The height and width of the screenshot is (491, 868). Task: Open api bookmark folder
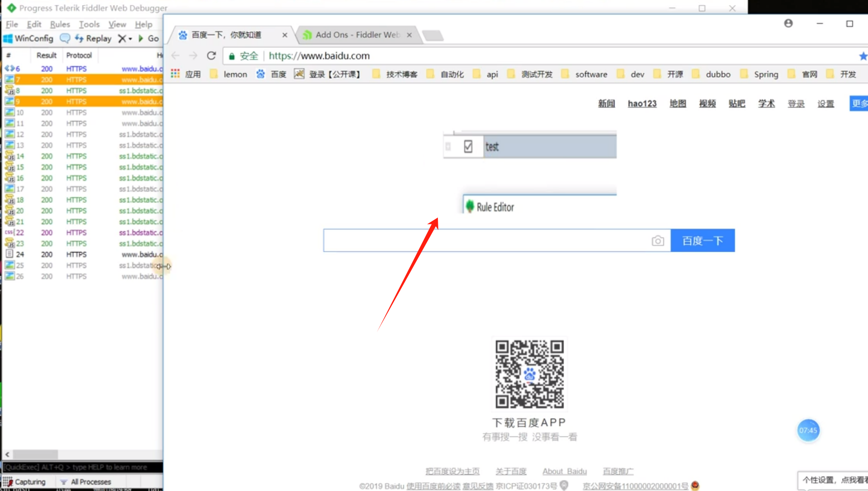tap(486, 74)
